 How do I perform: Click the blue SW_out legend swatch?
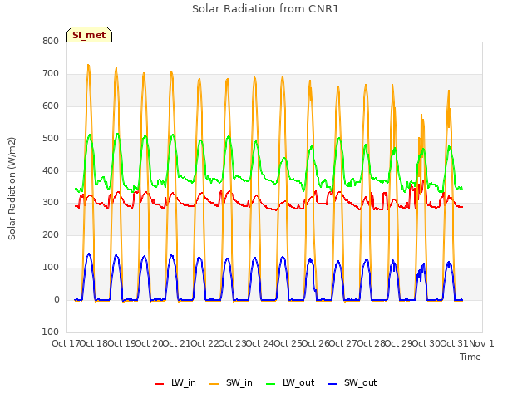pos(332,384)
